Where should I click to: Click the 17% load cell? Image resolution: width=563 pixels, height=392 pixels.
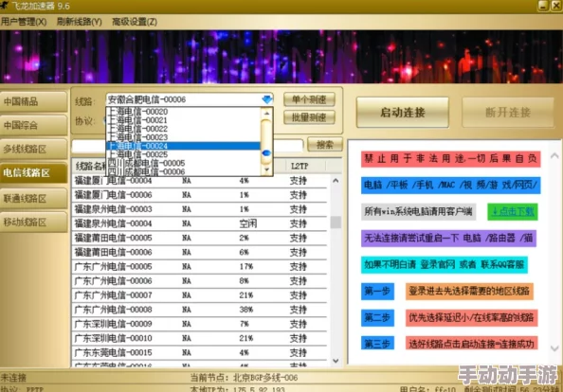246,266
